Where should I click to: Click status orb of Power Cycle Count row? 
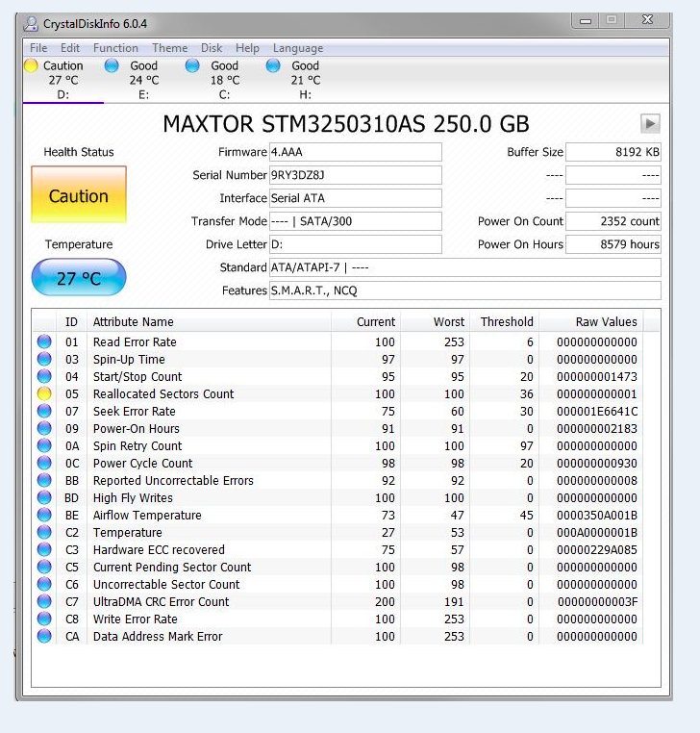coord(44,463)
